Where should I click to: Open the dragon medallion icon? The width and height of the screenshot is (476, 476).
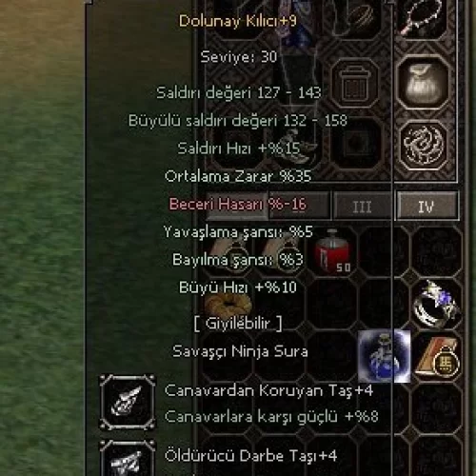(x=424, y=145)
